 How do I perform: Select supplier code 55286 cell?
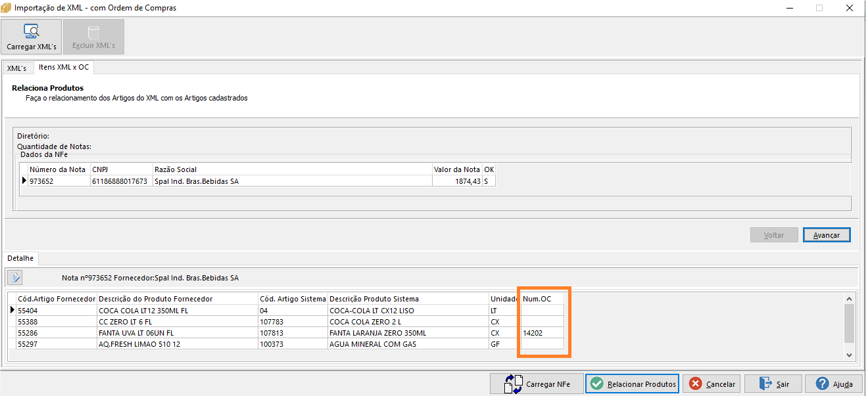[56, 333]
